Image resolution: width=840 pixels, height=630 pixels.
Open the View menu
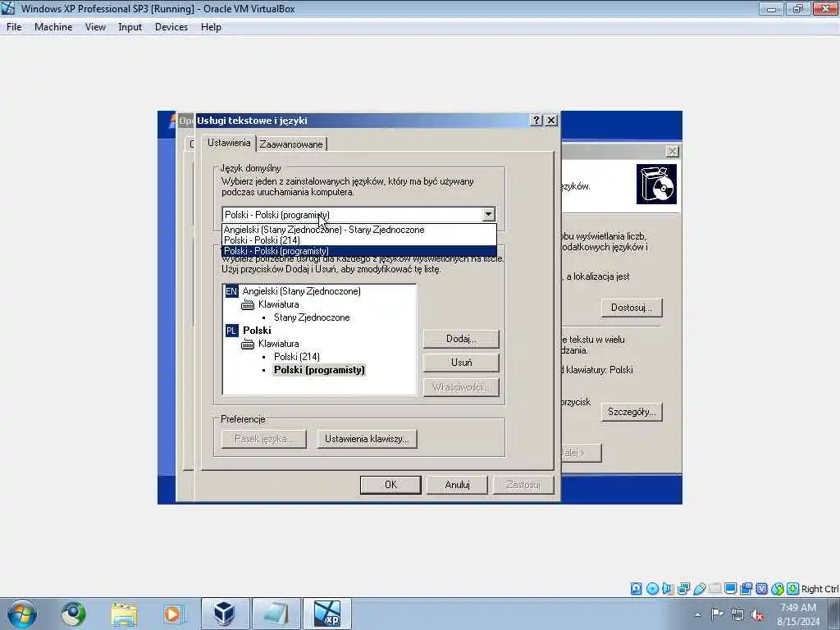pyautogui.click(x=95, y=27)
